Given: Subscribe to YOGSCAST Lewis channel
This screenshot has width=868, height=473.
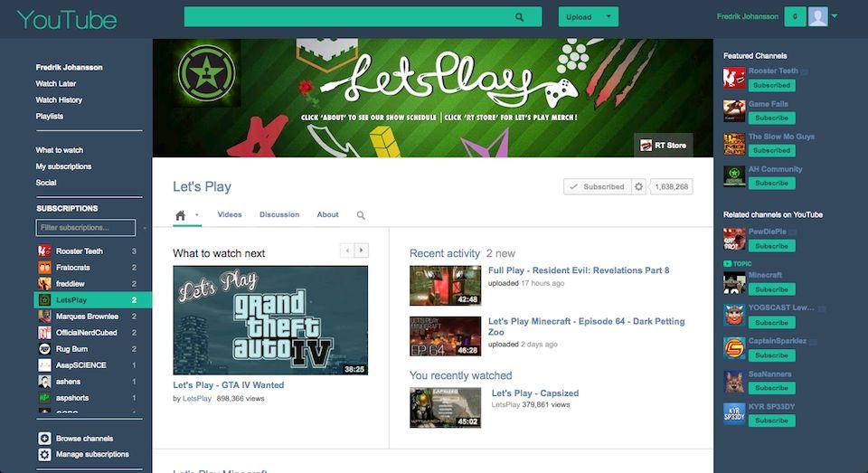Looking at the screenshot, I should (x=771, y=322).
